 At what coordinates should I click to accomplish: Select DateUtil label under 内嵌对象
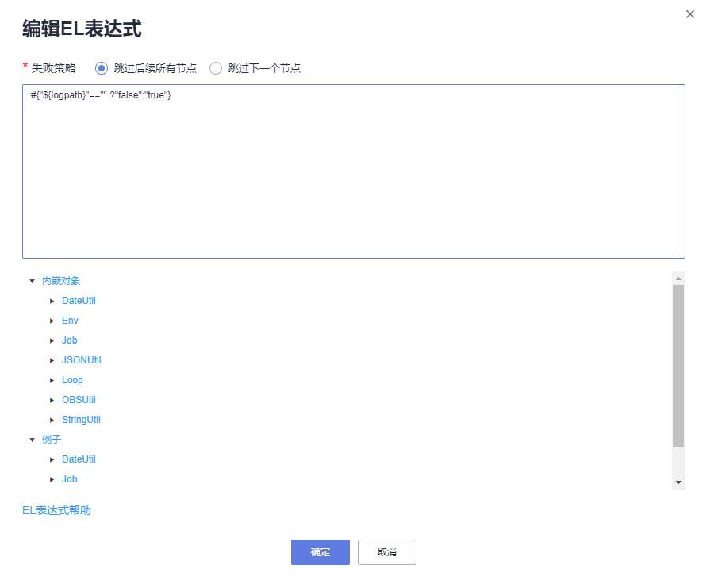(79, 301)
